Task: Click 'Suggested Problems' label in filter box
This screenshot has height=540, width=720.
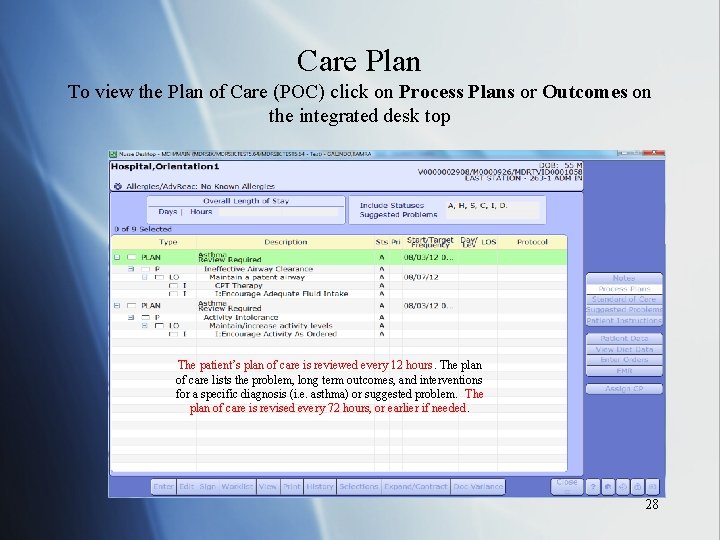Action: [398, 215]
